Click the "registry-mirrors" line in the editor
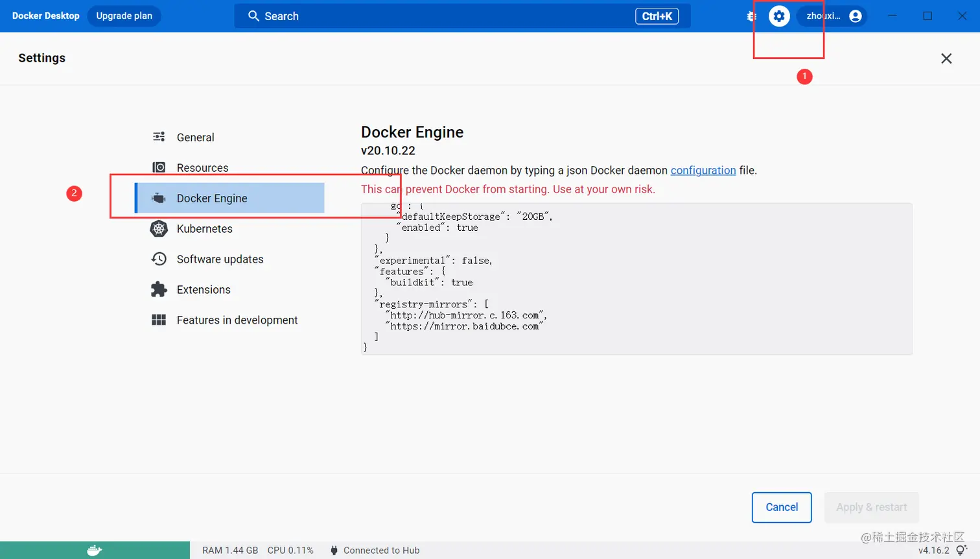 [431, 304]
